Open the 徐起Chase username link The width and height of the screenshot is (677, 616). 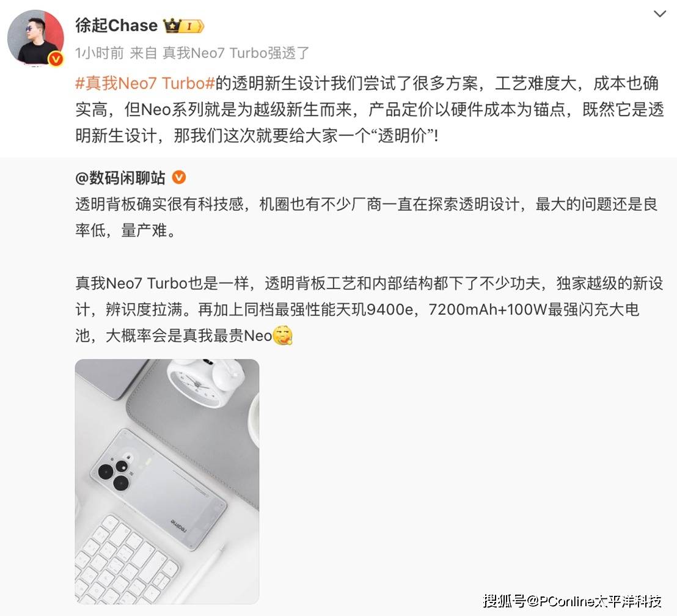(x=116, y=26)
